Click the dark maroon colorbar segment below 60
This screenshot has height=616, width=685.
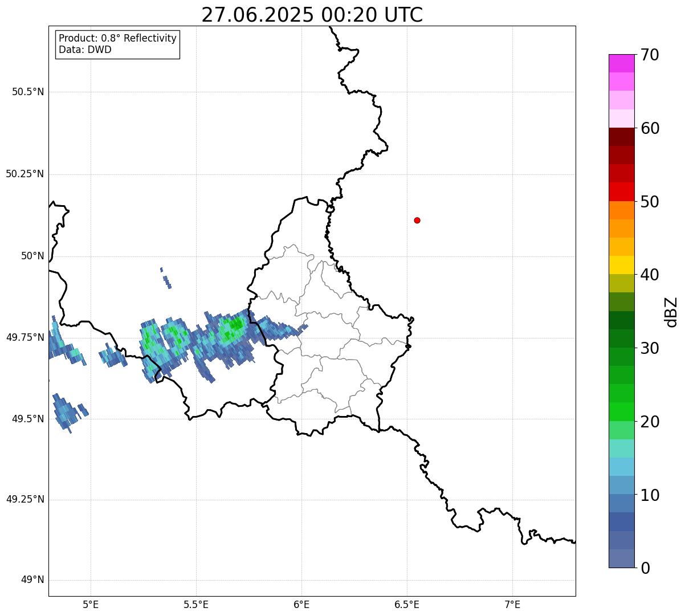[x=621, y=137]
